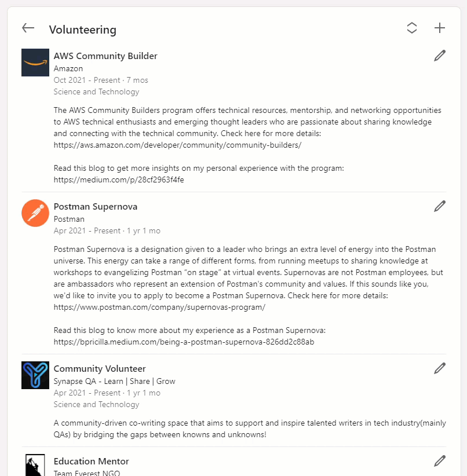The image size is (467, 476).
Task: Click the Postman logo thumbnail
Action: pyautogui.click(x=35, y=213)
